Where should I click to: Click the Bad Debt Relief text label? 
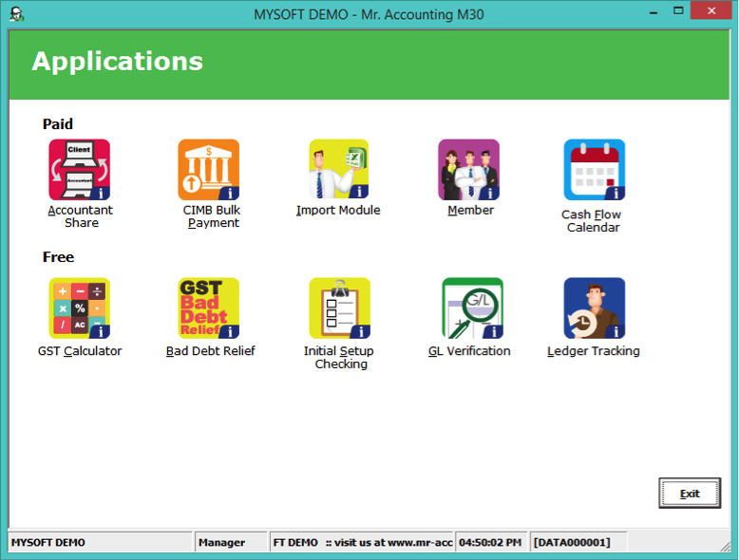(x=210, y=351)
